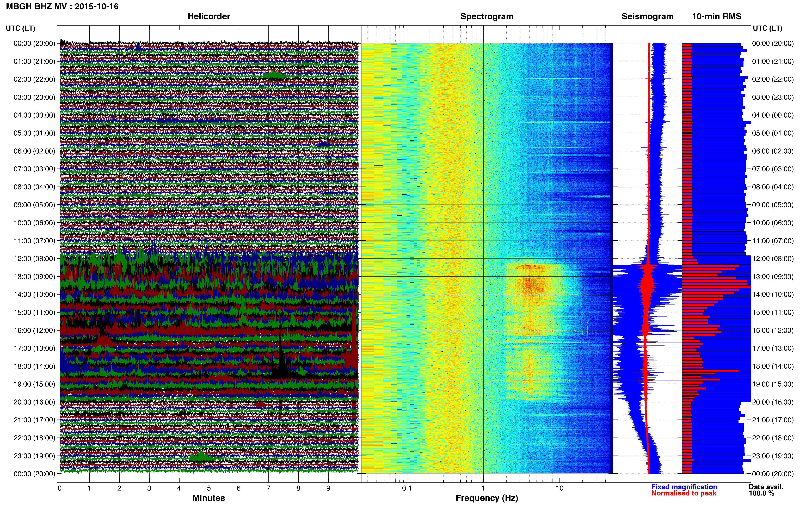This screenshot has width=812, height=508.
Task: Click left time label '02:00 (22:00)'
Action: (x=34, y=79)
